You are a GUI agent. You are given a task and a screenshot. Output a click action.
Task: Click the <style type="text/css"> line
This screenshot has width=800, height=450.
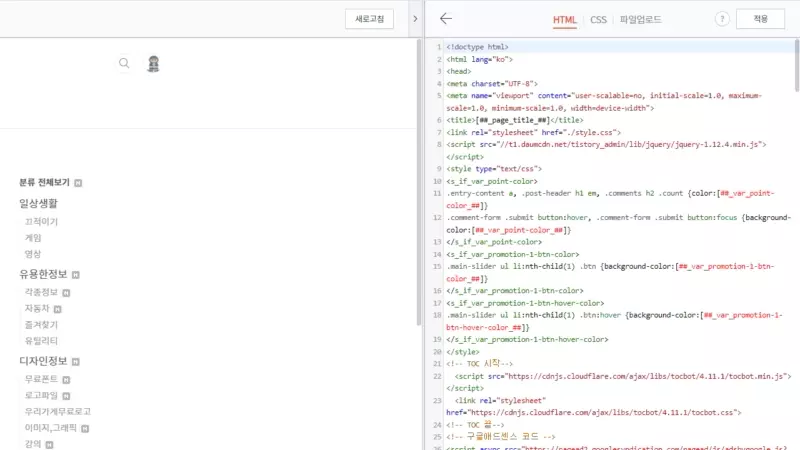tap(494, 169)
